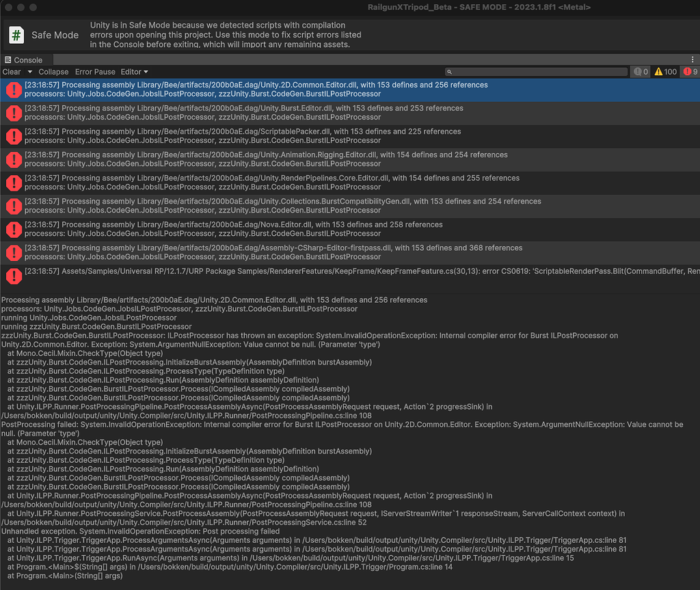The width and height of the screenshot is (700, 590).
Task: Click the Safe Mode shield icon
Action: [x=18, y=34]
